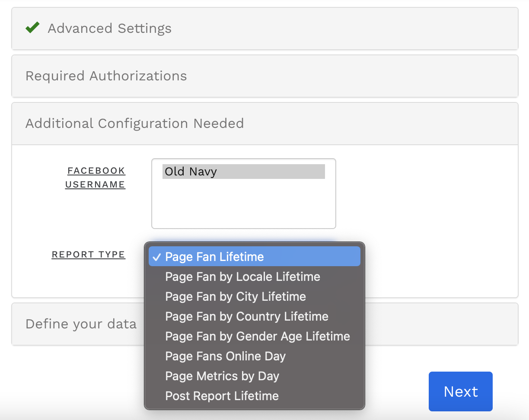Choose Page Fan by Country Lifetime
This screenshot has height=420, width=529.
click(247, 316)
